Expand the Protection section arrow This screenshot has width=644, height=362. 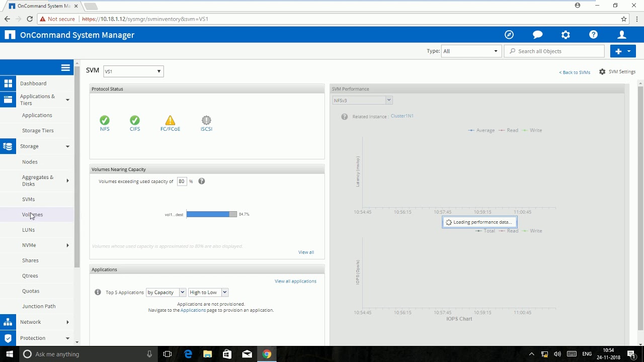coord(67,338)
